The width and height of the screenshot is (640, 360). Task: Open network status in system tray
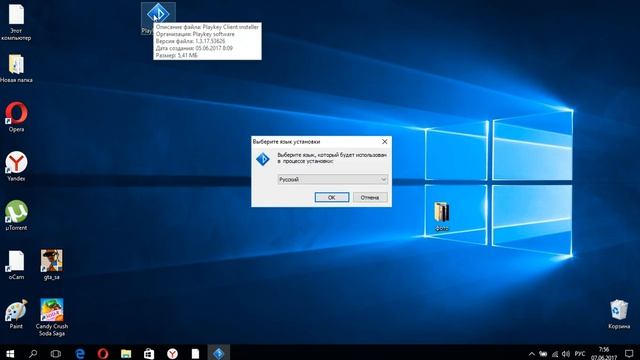click(x=555, y=354)
